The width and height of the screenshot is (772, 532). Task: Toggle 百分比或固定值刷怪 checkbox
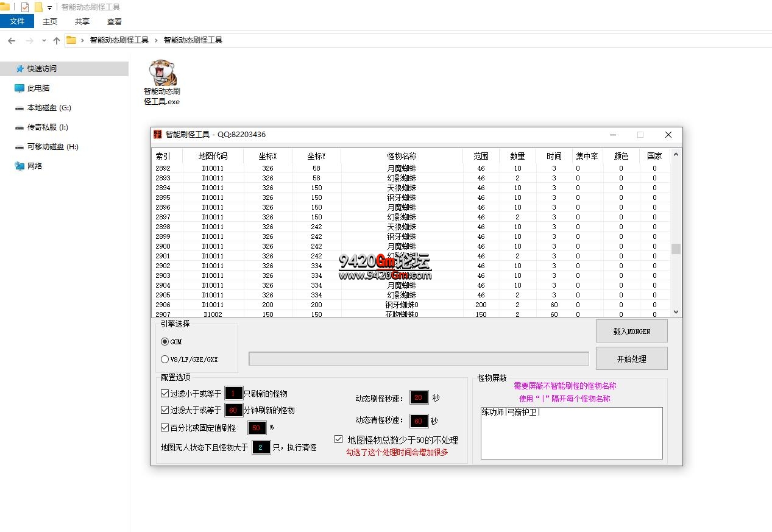(165, 428)
